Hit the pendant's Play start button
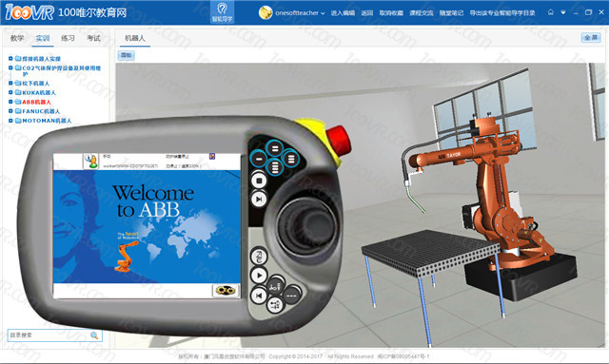The image size is (609, 364). point(259,275)
